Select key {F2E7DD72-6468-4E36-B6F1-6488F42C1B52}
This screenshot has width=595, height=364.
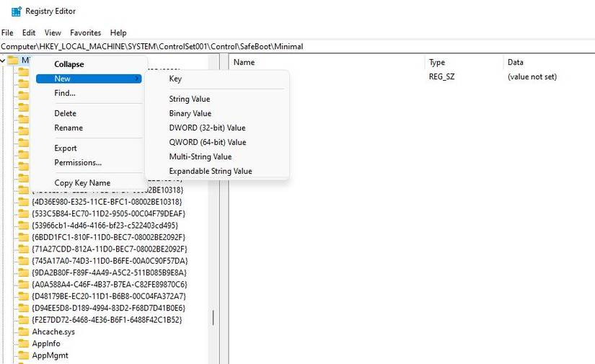[x=107, y=319]
